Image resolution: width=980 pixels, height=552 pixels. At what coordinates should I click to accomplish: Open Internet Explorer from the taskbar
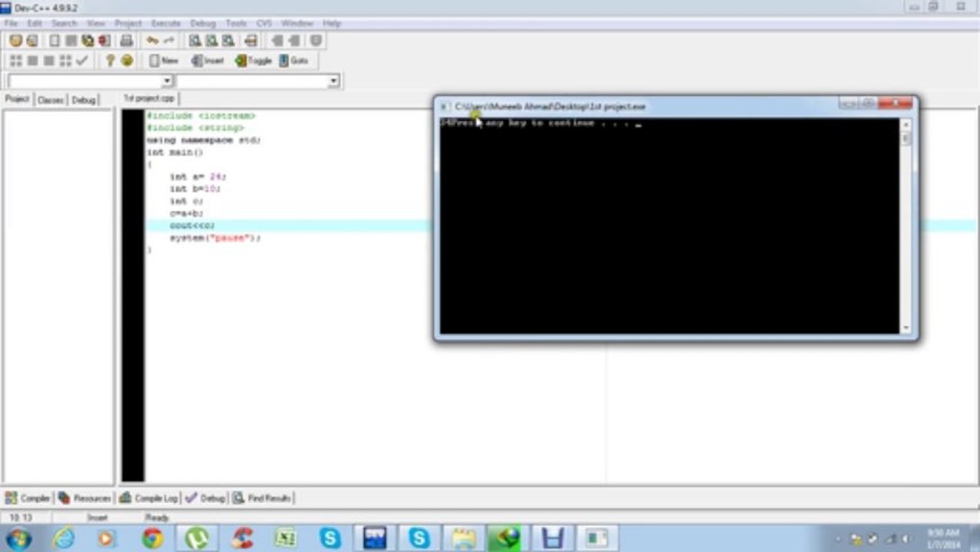[x=63, y=538]
